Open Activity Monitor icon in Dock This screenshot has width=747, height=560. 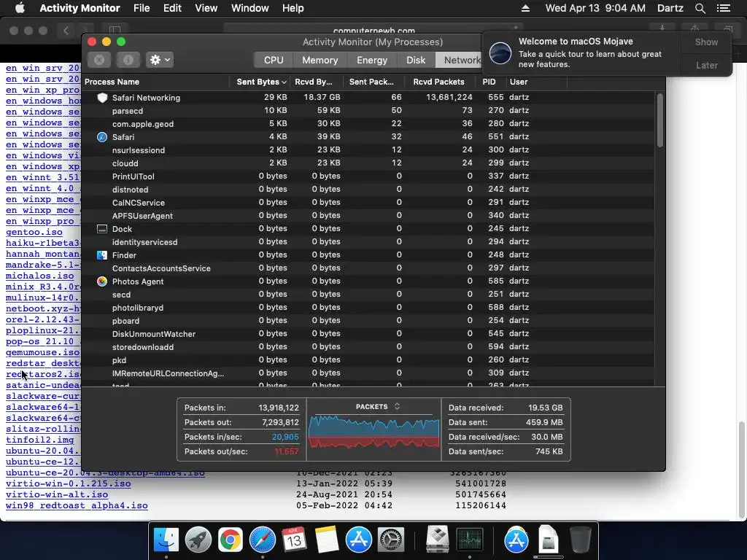[469, 540]
